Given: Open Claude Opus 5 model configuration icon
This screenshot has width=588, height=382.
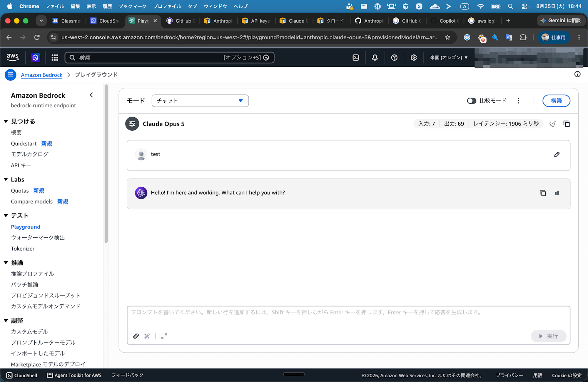Looking at the screenshot, I should click(x=132, y=124).
